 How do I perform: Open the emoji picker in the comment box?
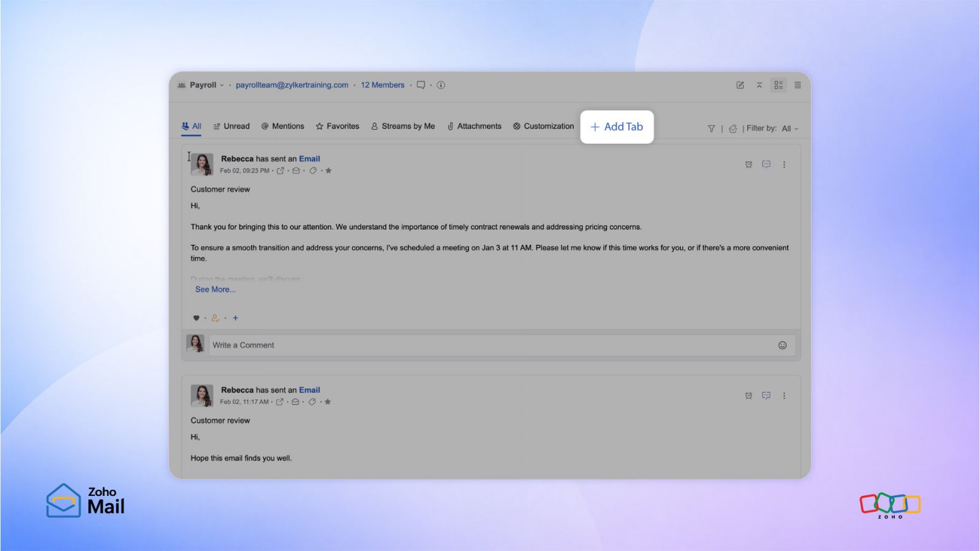point(782,345)
